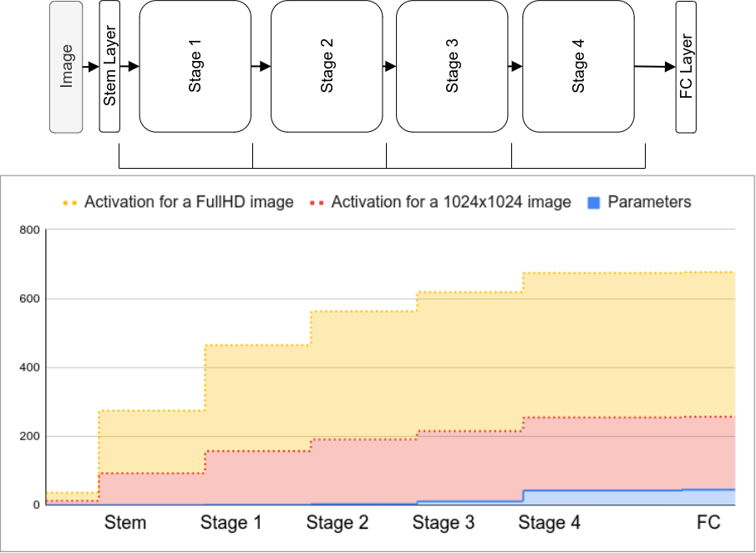Click the 800 value on the y-axis
The width and height of the screenshot is (756, 553).
(x=28, y=230)
